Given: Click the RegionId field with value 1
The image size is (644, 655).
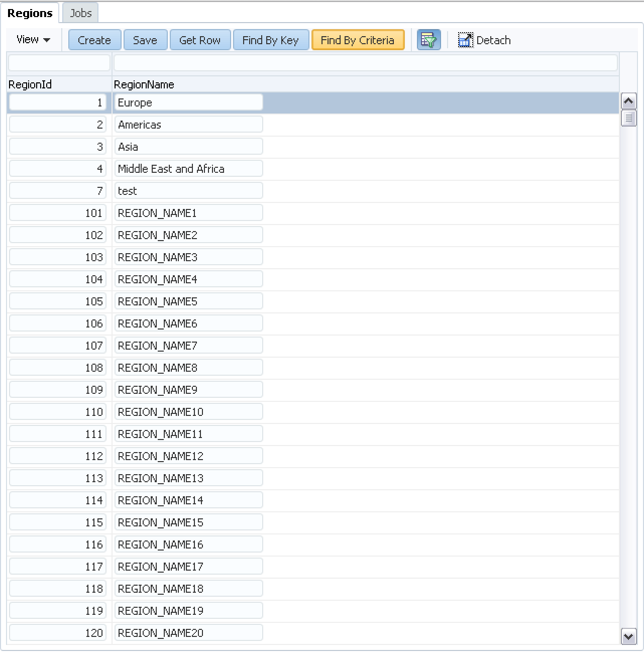Looking at the screenshot, I should coord(58,102).
